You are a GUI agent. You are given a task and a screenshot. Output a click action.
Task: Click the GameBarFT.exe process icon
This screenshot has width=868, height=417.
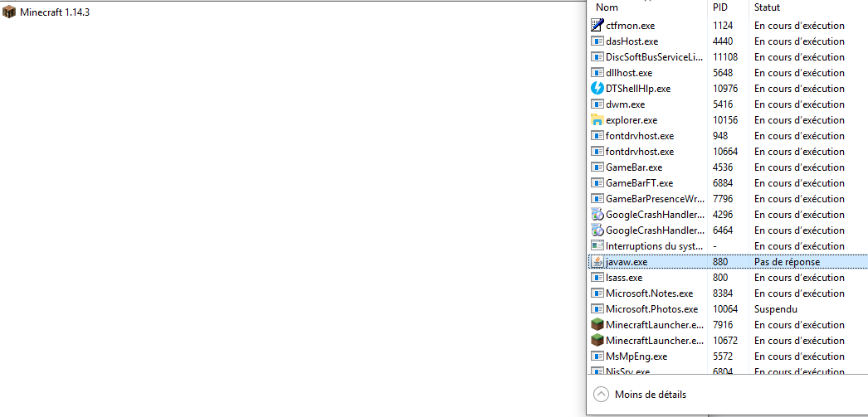597,183
